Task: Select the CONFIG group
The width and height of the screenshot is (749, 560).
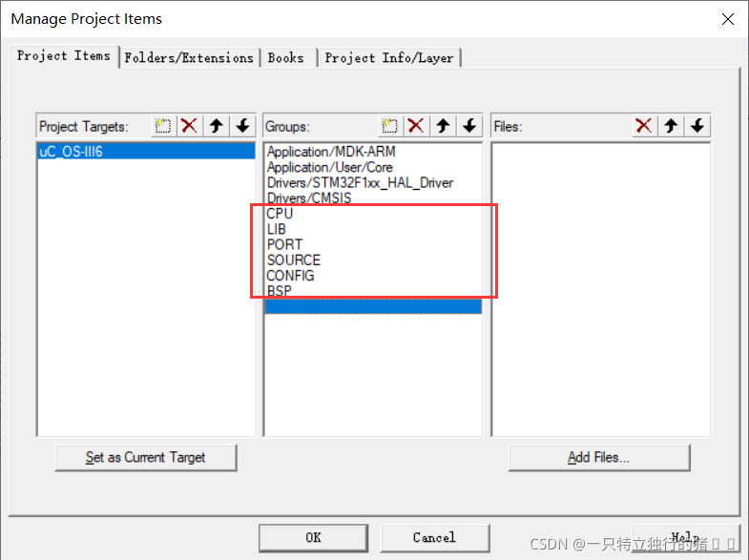Action: point(373,276)
